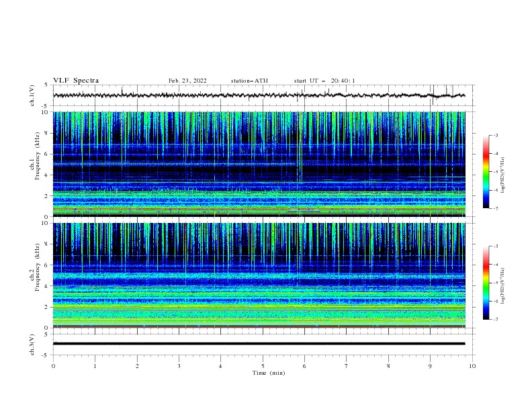Click the ch.1 spectrogram color scale bar

tap(486, 172)
